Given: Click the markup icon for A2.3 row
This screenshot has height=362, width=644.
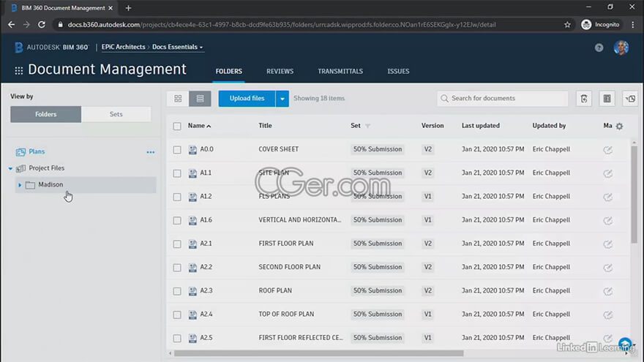Looking at the screenshot, I should pyautogui.click(x=608, y=291).
